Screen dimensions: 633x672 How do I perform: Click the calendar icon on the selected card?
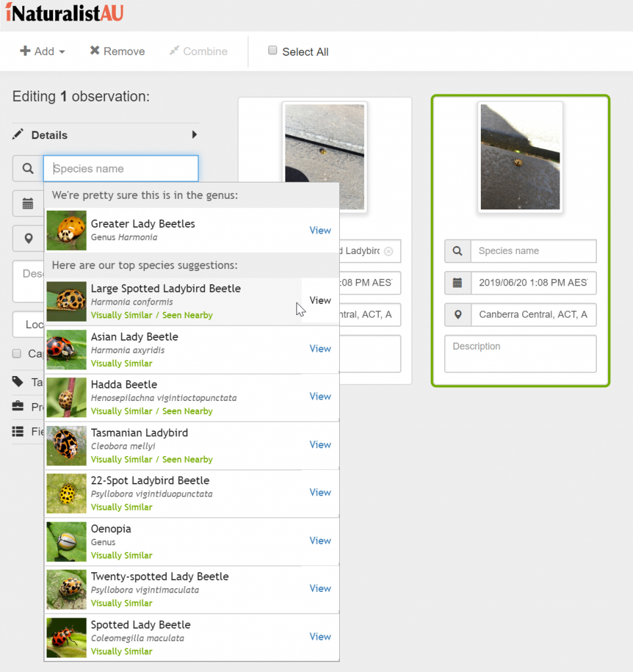pos(457,283)
